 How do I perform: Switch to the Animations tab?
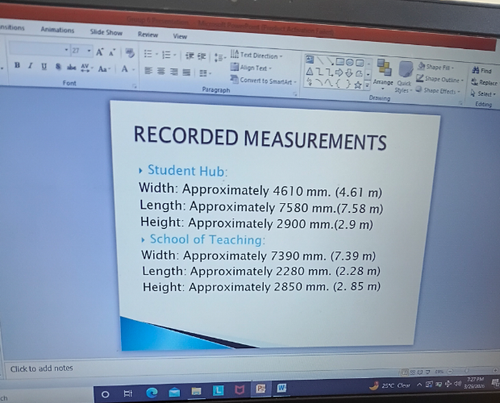pyautogui.click(x=57, y=30)
